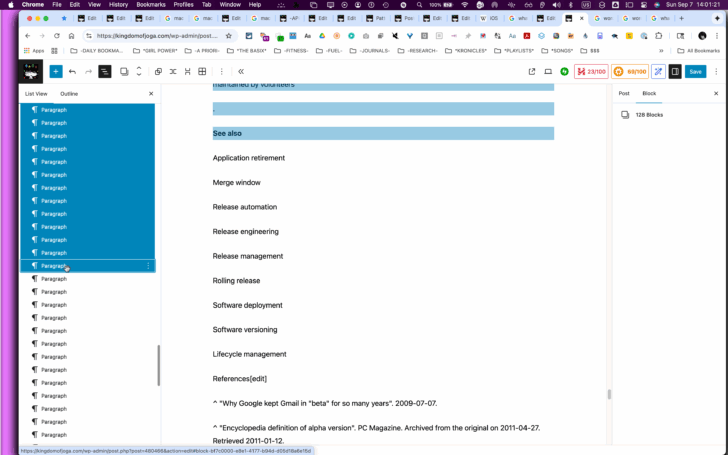Click the blue Save button

point(696,72)
